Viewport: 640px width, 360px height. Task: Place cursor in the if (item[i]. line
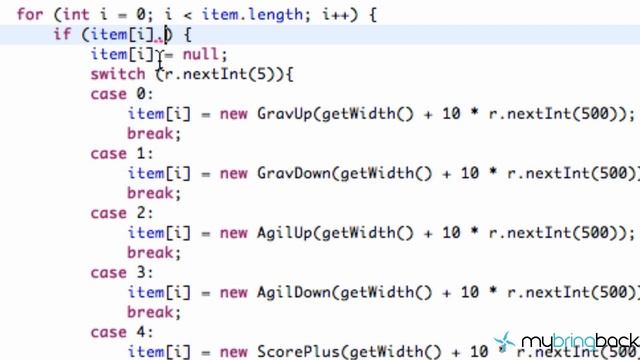(122, 34)
